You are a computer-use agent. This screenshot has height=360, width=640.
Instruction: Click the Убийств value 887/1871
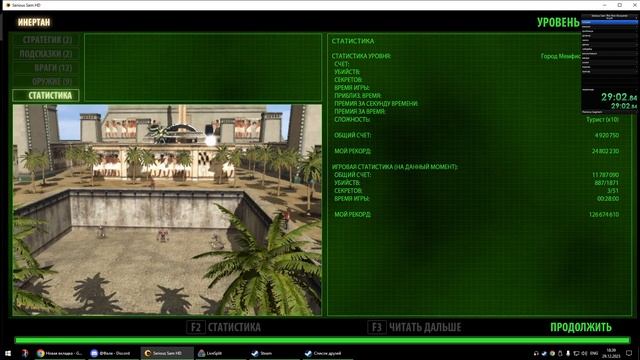pos(607,183)
